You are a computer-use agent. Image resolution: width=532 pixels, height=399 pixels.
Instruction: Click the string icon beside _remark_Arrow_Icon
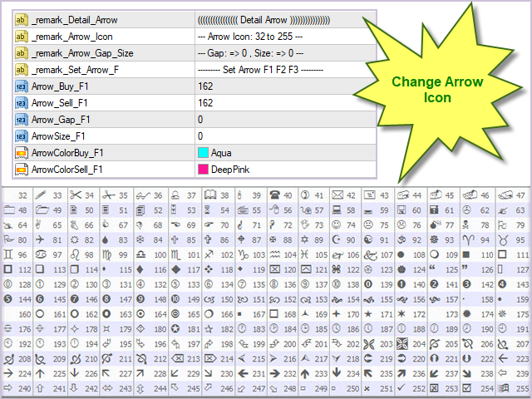[x=22, y=36]
